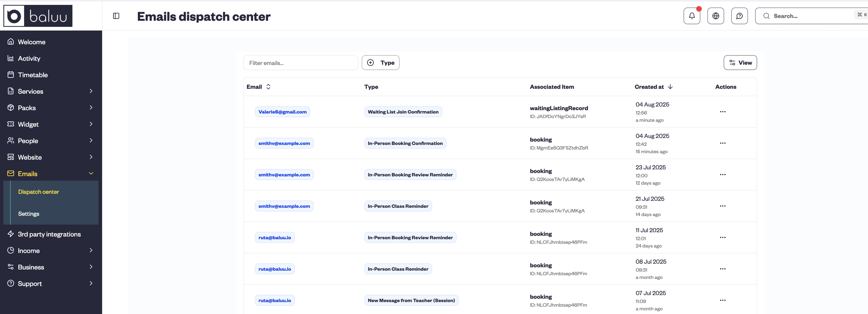
Task: Expand the Support submenu chevron
Action: (x=91, y=283)
